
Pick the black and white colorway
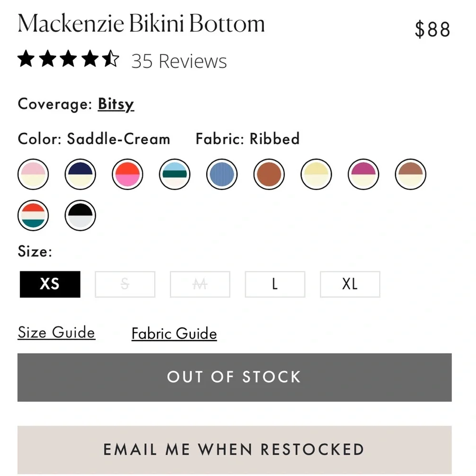[80, 215]
